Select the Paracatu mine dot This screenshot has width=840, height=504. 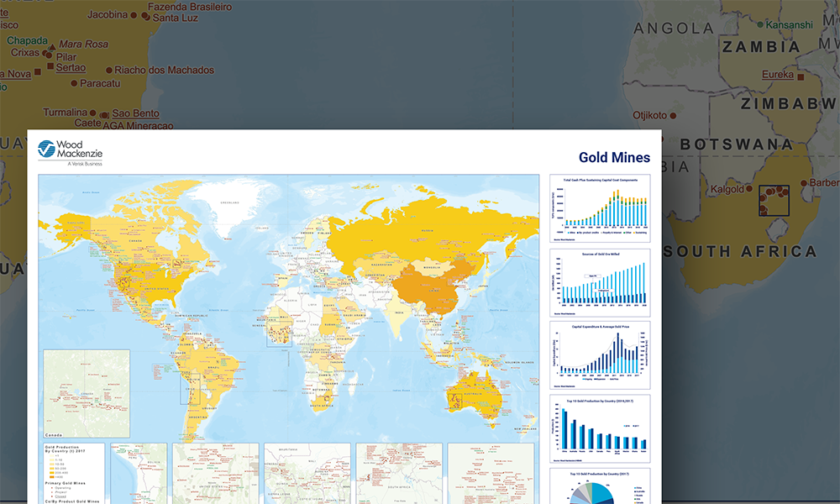pos(74,83)
